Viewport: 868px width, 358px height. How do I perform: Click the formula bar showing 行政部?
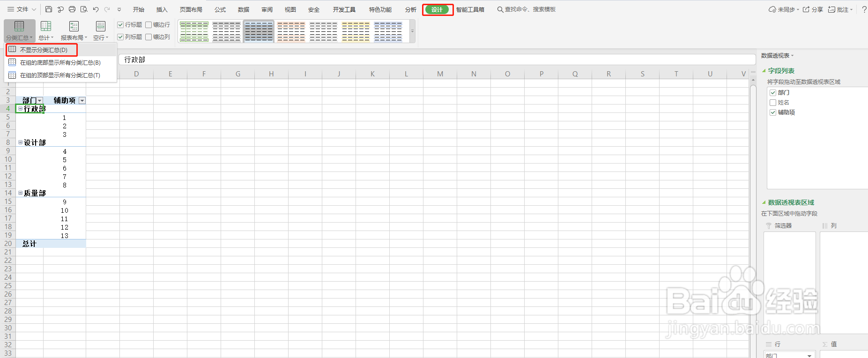pos(437,60)
